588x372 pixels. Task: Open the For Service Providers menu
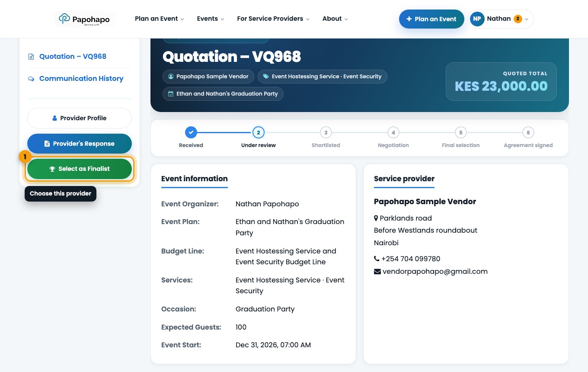point(273,19)
